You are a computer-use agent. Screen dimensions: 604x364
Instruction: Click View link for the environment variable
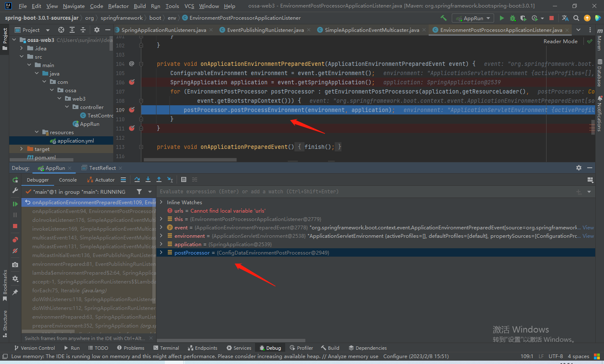(x=588, y=236)
